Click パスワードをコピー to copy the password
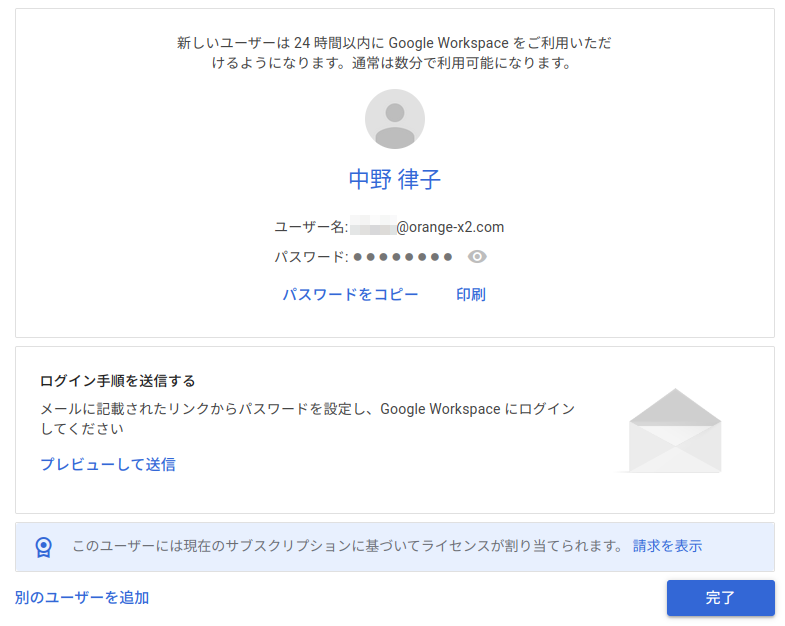 (x=350, y=295)
